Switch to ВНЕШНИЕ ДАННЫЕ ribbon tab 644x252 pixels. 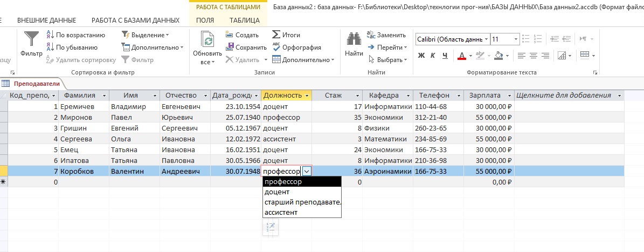tap(46, 21)
